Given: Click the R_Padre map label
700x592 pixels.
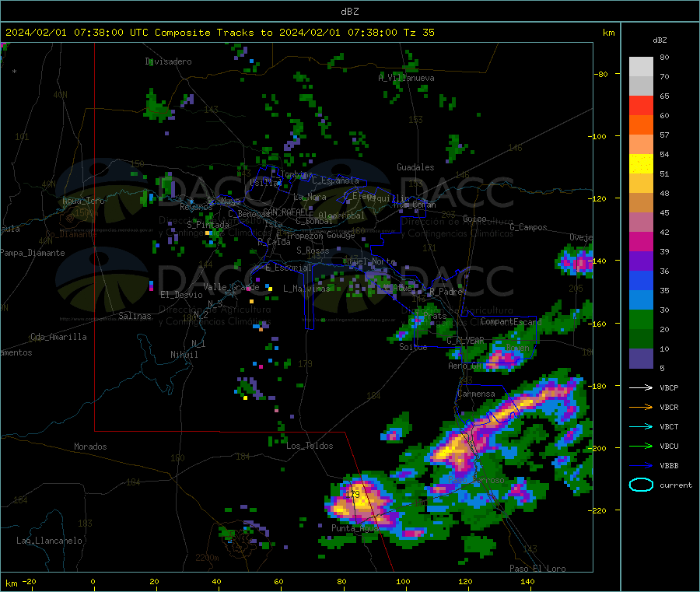Looking at the screenshot, I should pyautogui.click(x=446, y=292).
